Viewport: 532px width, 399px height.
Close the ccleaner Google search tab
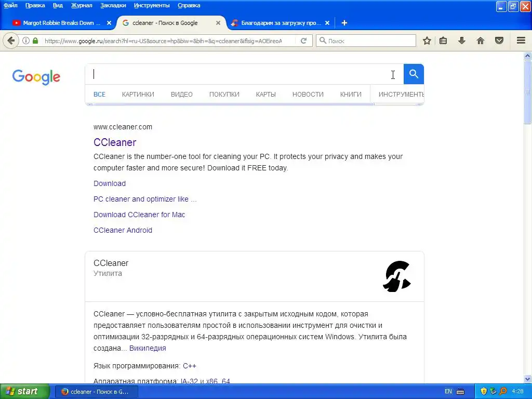[218, 23]
